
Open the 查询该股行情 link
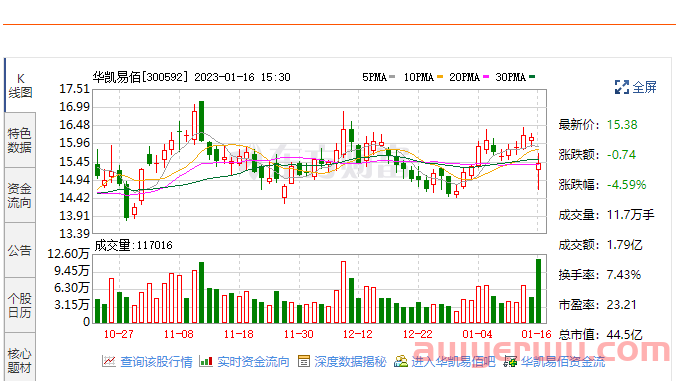click(156, 362)
